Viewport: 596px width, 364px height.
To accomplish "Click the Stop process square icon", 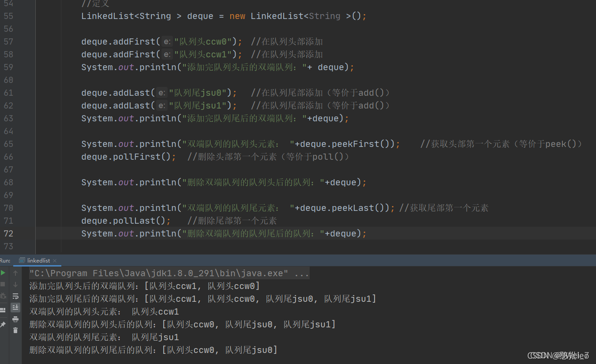I will (3, 284).
